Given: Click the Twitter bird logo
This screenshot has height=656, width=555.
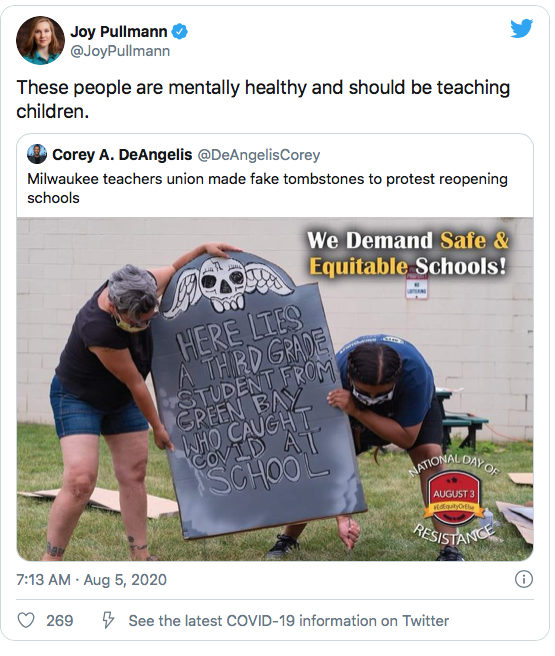Looking at the screenshot, I should pyautogui.click(x=522, y=28).
